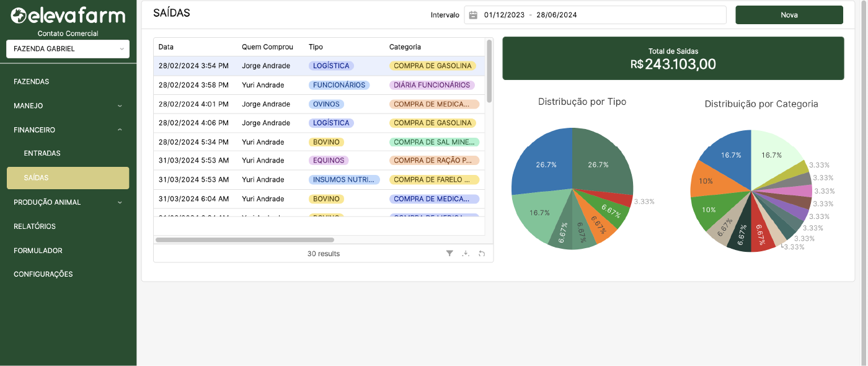Click the download/export icon below the table

pyautogui.click(x=466, y=254)
